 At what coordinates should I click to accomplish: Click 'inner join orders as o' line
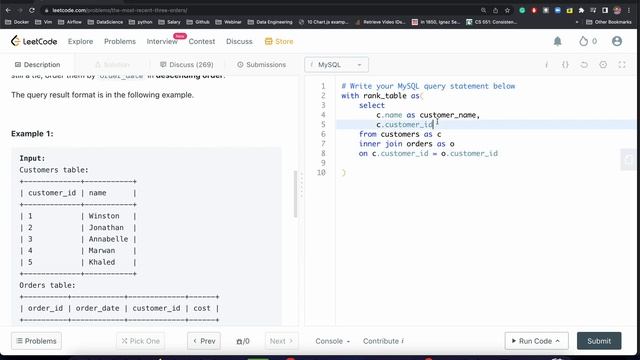pos(407,144)
